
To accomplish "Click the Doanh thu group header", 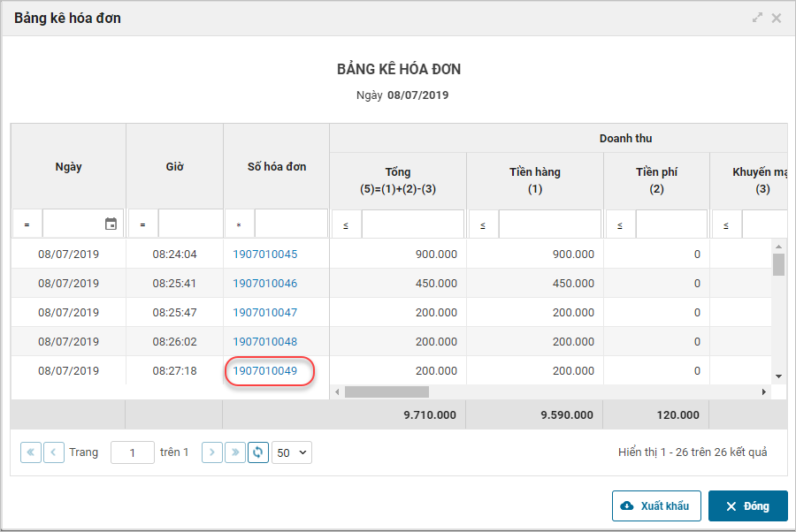I will pos(625,139).
